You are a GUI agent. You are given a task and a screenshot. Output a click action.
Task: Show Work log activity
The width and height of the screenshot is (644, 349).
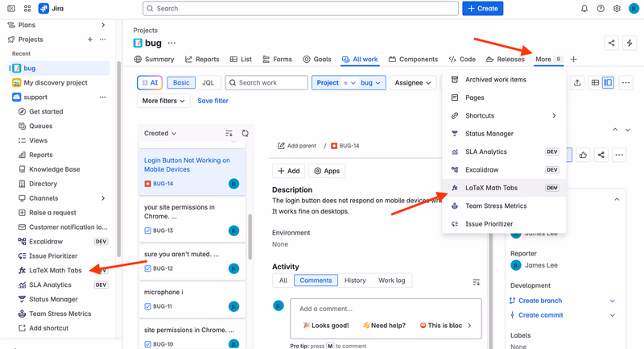[392, 280]
